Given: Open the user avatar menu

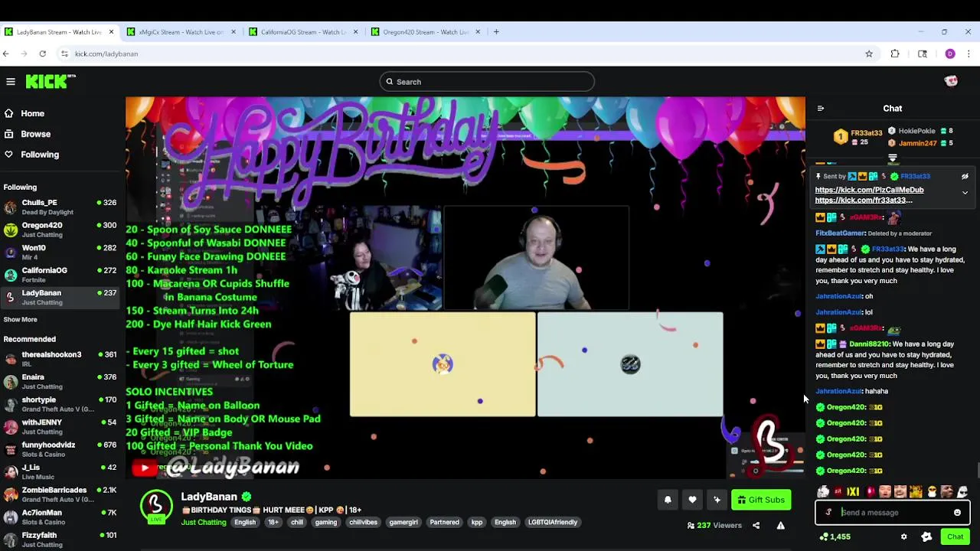Looking at the screenshot, I should point(952,81).
